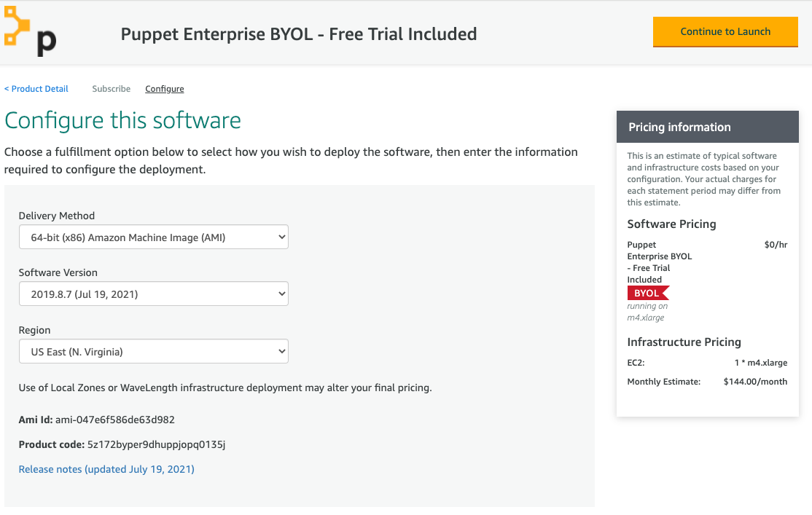Click the Infrastructure Pricing heading
Viewport: 812px width, 515px height.
(684, 342)
